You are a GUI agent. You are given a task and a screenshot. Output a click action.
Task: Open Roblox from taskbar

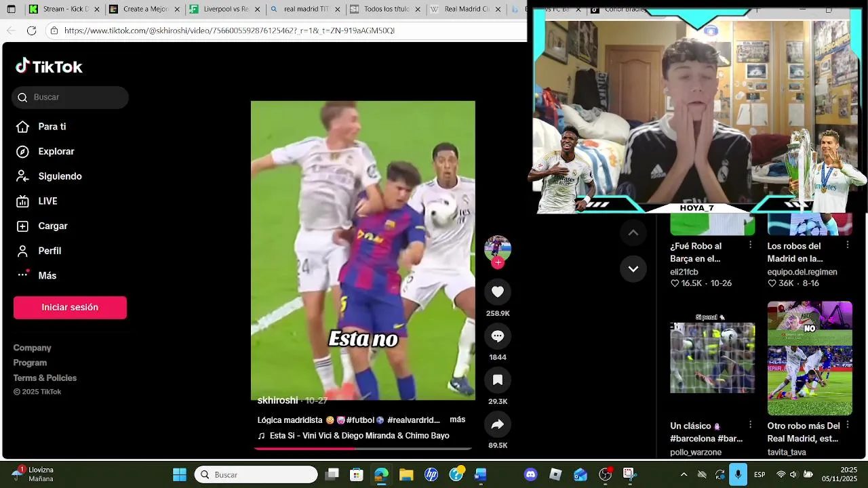point(556,474)
